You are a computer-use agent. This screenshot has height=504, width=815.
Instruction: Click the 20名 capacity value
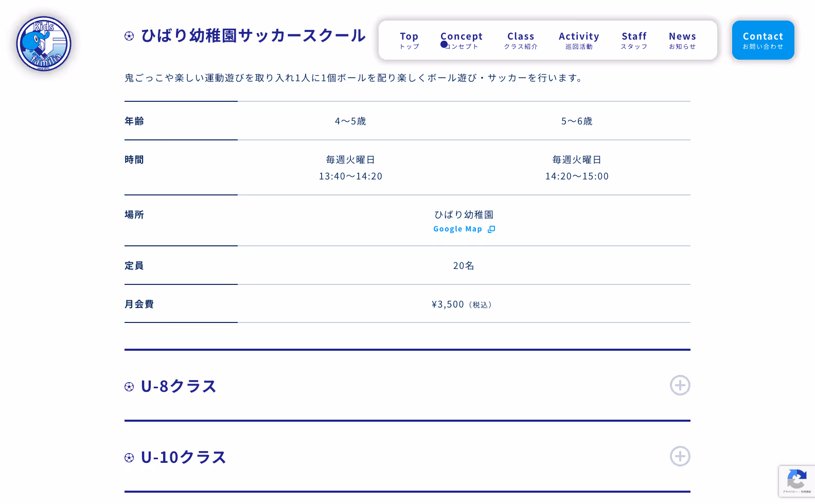tap(464, 266)
